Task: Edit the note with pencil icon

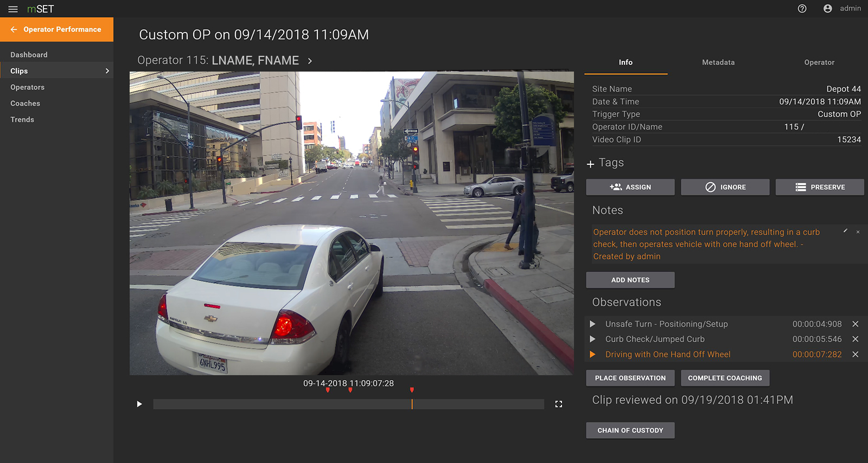Action: (845, 232)
